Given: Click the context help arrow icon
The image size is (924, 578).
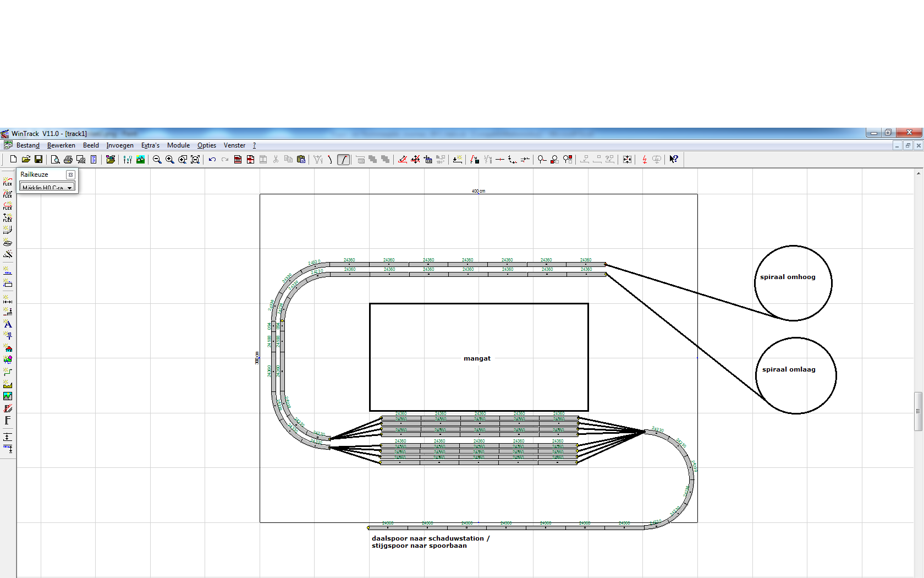Looking at the screenshot, I should point(674,159).
